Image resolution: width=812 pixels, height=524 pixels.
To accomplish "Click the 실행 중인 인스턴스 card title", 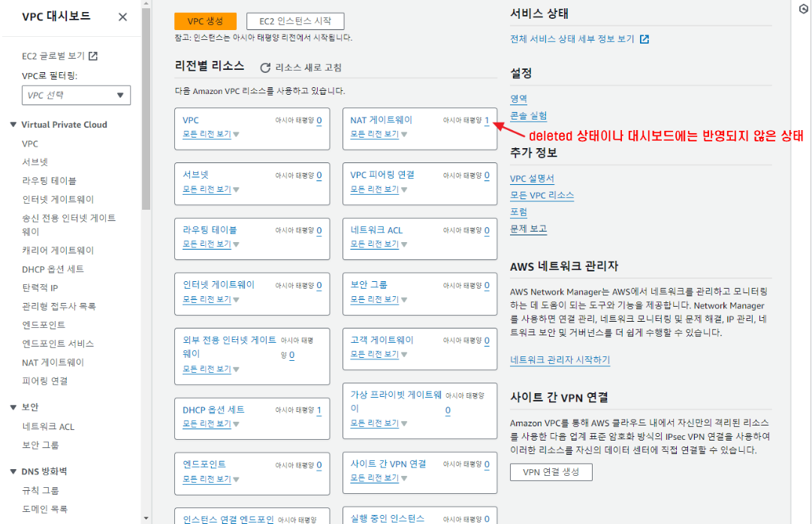I will pyautogui.click(x=388, y=518).
